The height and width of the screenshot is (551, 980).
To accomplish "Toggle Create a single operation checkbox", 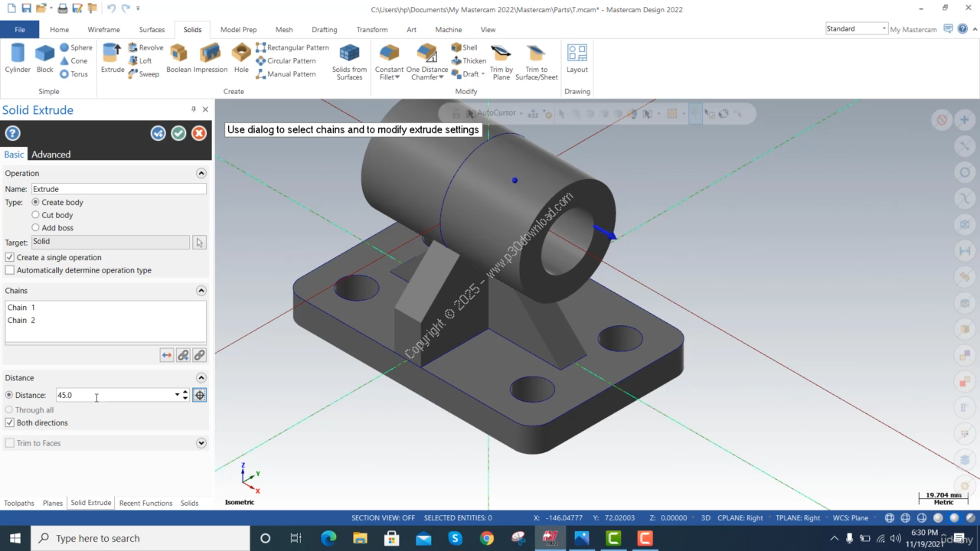I will coord(10,257).
